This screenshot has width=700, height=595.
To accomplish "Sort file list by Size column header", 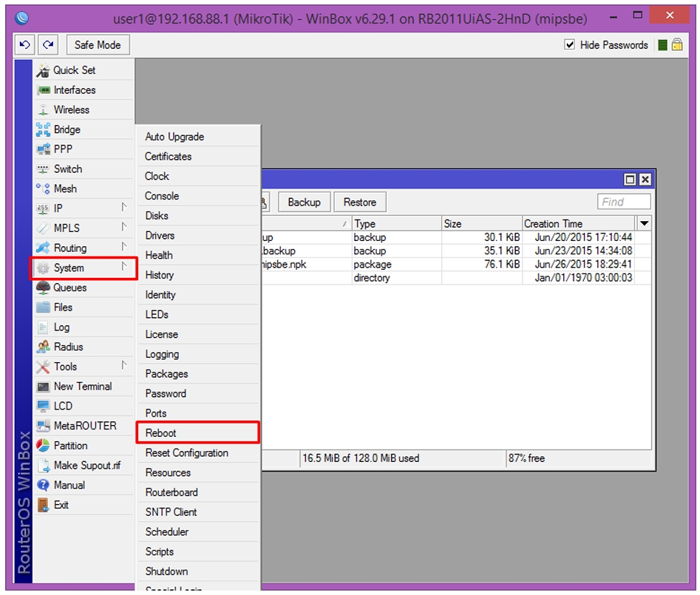I will (482, 224).
